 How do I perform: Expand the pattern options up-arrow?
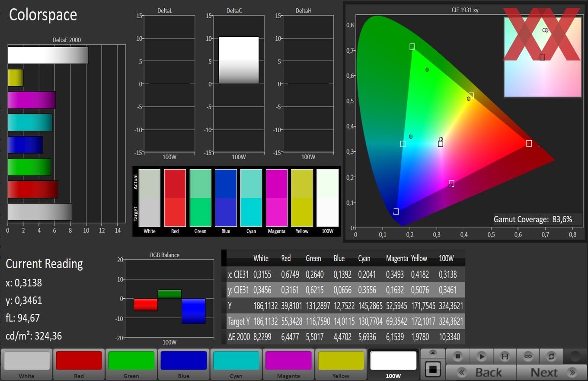point(433,353)
